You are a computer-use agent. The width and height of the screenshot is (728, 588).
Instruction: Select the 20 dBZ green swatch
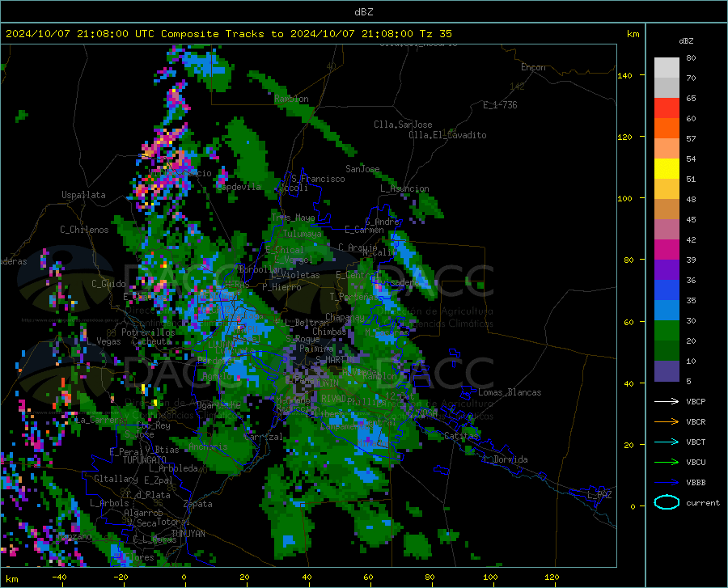pyautogui.click(x=667, y=351)
